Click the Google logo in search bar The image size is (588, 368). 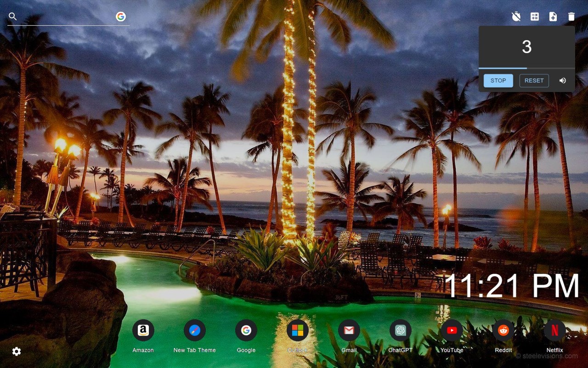pyautogui.click(x=121, y=17)
